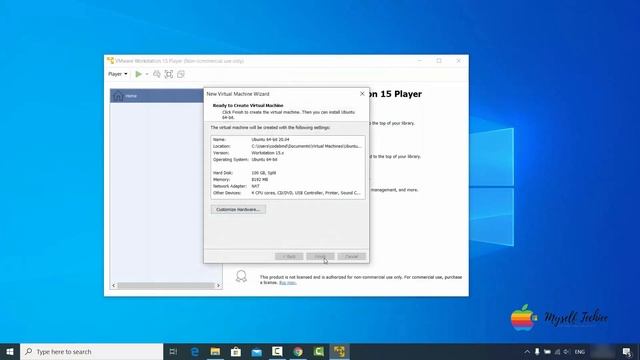
Task: Click the library scrollbar right arrow
Action: point(218,285)
